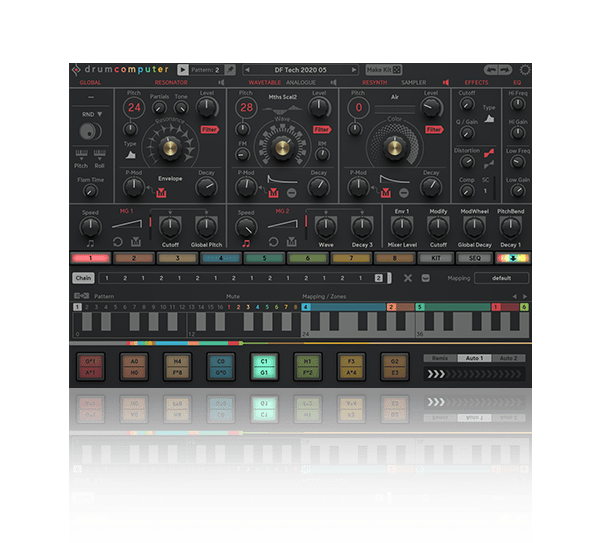Open the RND dropdown
Viewport: 600px width, 543px height.
tap(91, 114)
